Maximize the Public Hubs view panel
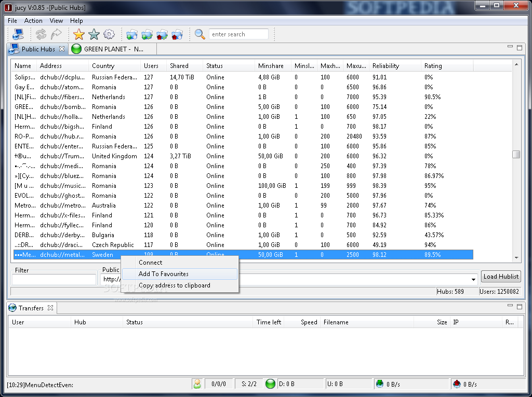 point(520,47)
